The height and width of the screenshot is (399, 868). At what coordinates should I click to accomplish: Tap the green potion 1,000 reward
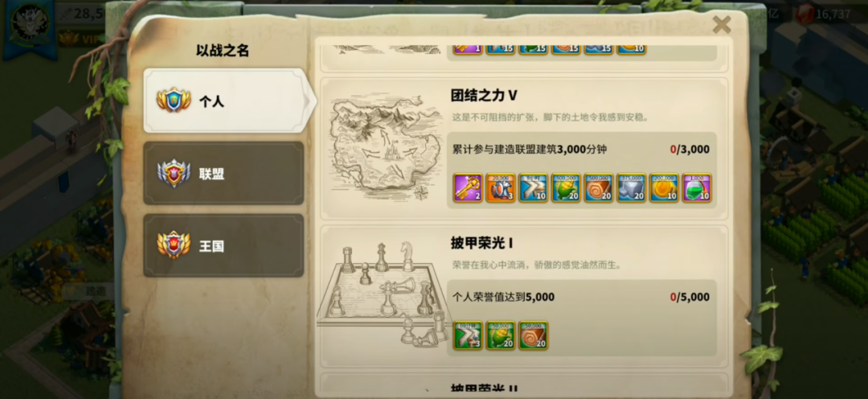[x=696, y=188]
